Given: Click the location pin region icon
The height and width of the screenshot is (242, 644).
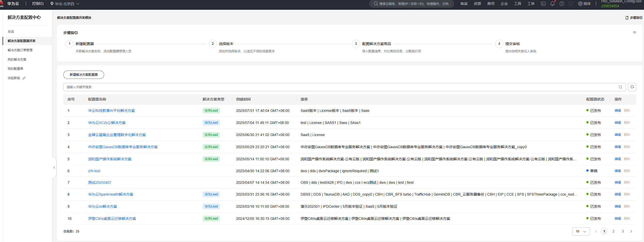Looking at the screenshot, I should [52, 4].
